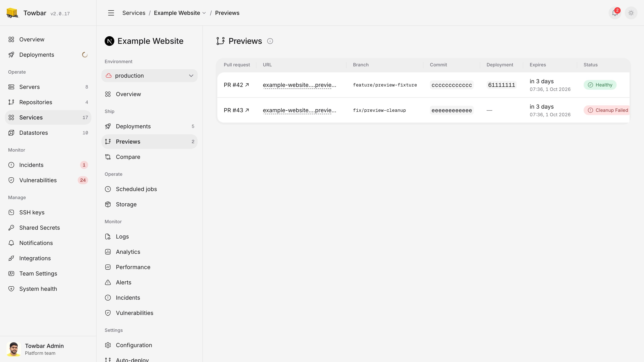Click the Vulnerabilities shield icon with 24 badge
The width and height of the screenshot is (644, 362).
point(11,180)
